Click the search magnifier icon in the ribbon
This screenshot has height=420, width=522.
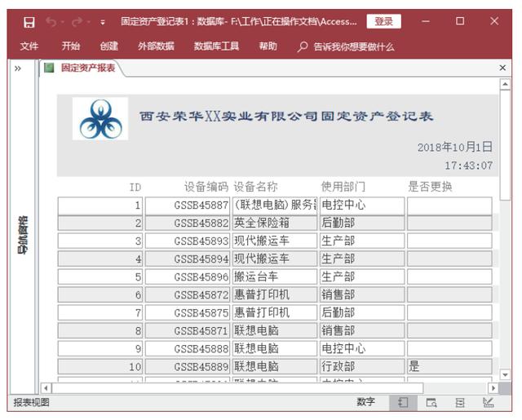point(303,46)
